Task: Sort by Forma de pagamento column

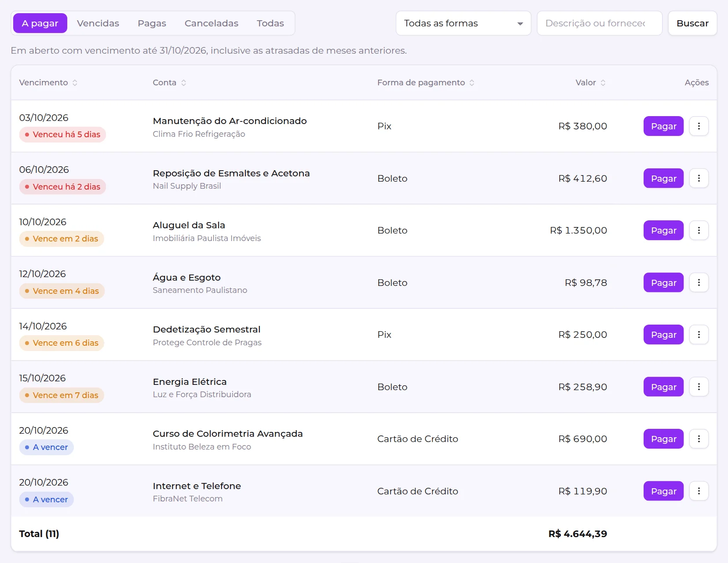Action: click(x=426, y=83)
